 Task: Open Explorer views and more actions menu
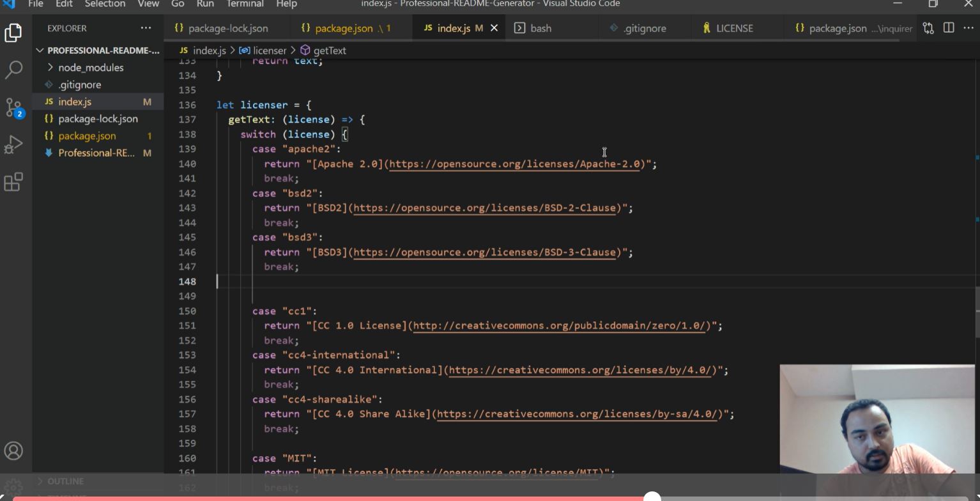point(146,28)
